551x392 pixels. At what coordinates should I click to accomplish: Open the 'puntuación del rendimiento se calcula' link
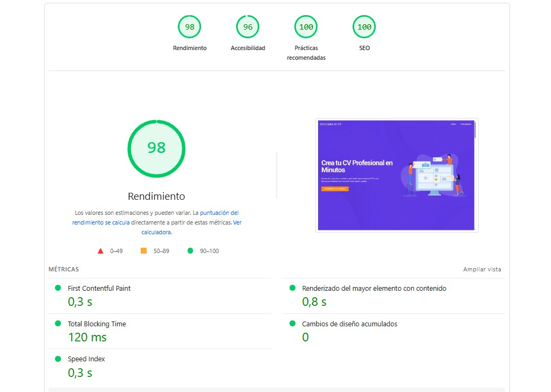point(155,218)
